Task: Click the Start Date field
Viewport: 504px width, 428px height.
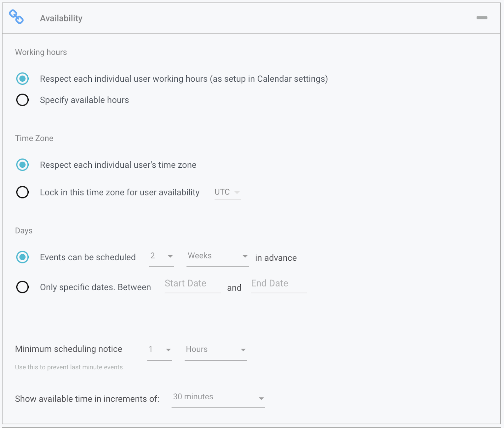Action: coord(192,284)
